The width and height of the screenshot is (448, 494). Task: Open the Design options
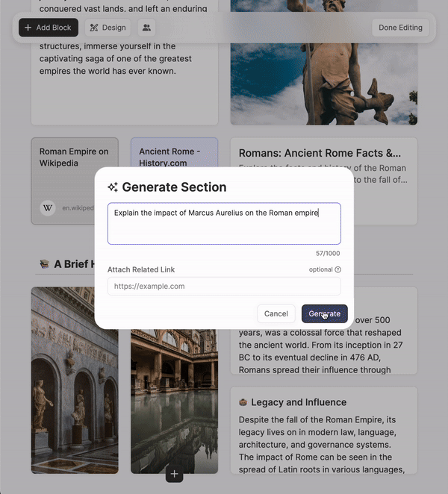[108, 28]
